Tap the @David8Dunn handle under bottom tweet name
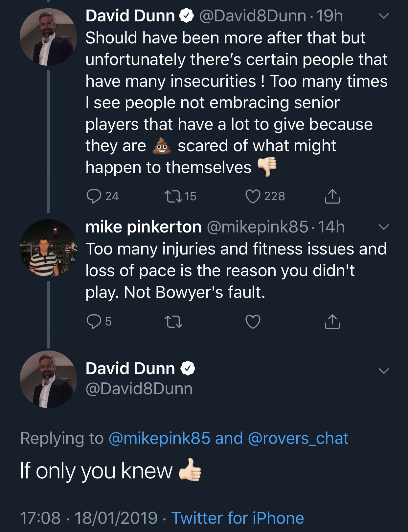Screen dimensions: 408x532 (139, 389)
